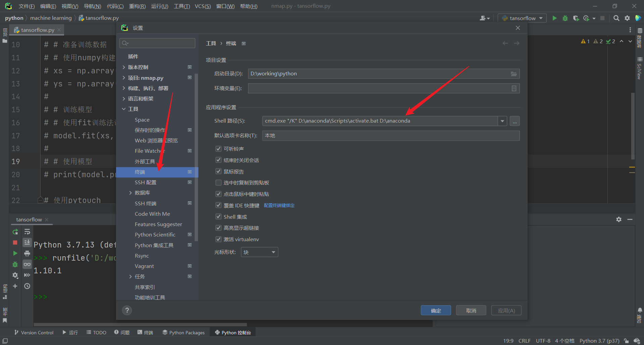
Task: Open the settings help question mark icon
Action: (x=127, y=310)
